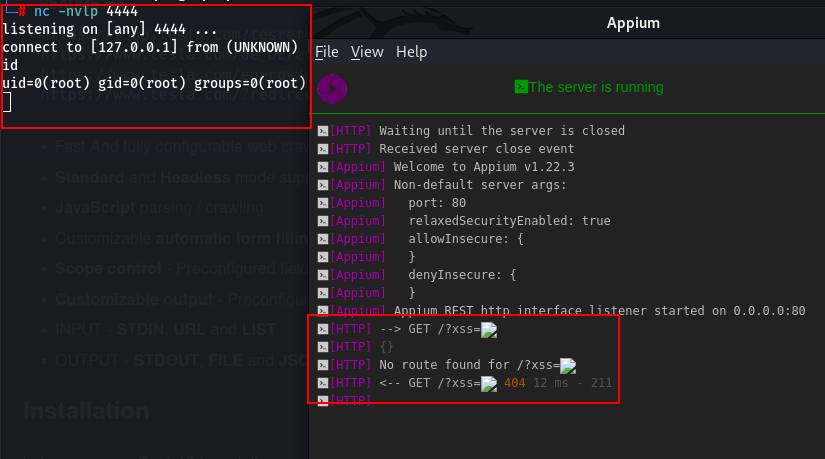
Task: Click log icon beside '--> GET /?xss=' line
Action: [x=323, y=329]
